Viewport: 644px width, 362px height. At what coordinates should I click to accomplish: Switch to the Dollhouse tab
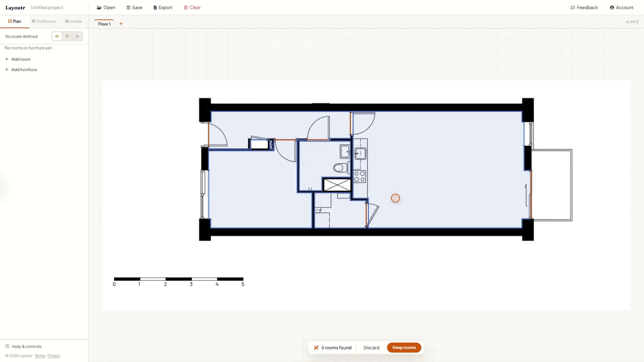pyautogui.click(x=44, y=21)
